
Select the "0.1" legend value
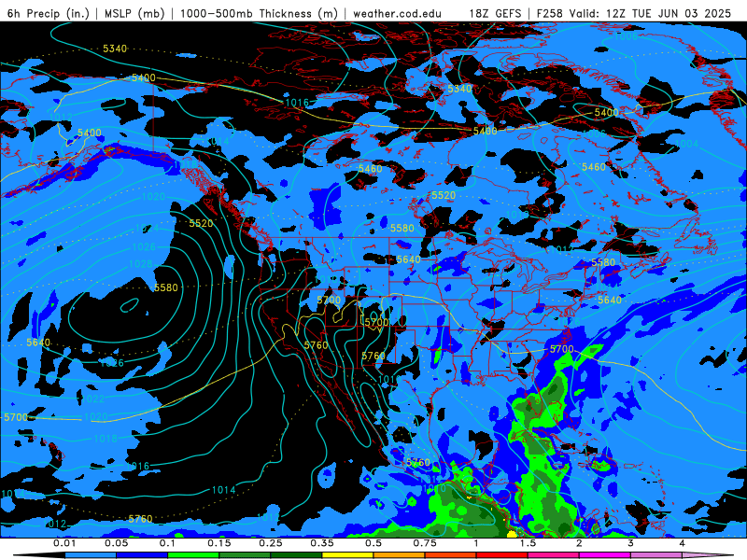pos(167,543)
